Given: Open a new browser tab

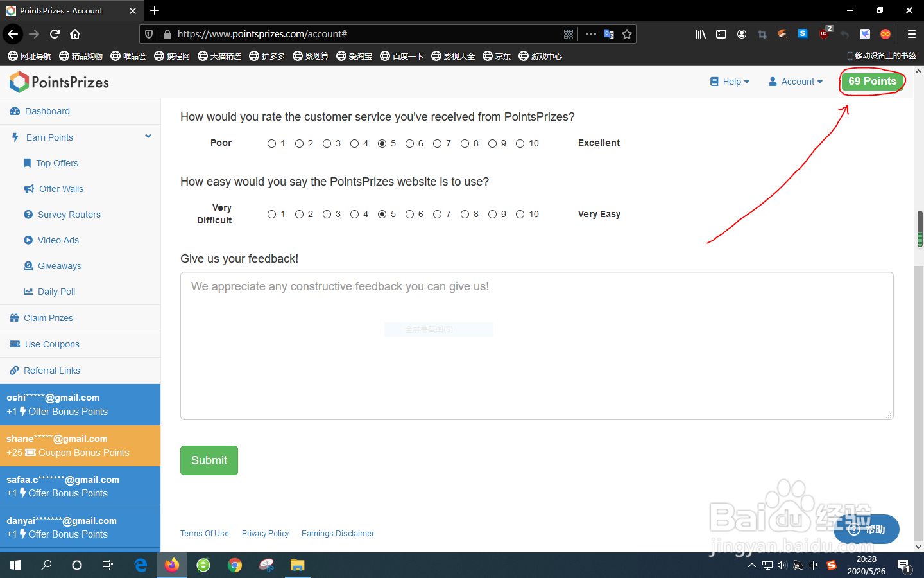Looking at the screenshot, I should [155, 10].
